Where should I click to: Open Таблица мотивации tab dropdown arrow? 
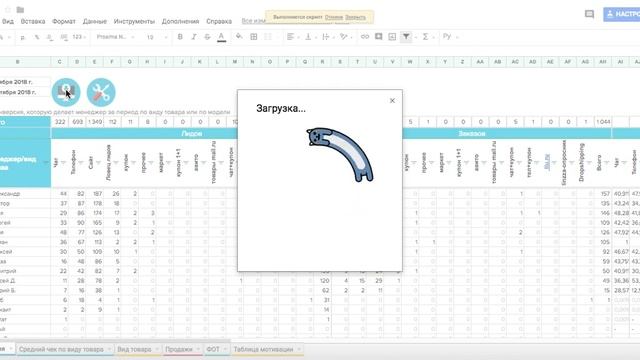pos(299,349)
